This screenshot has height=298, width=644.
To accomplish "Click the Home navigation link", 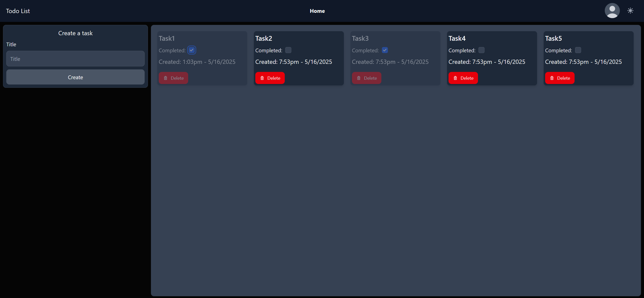I will (317, 11).
